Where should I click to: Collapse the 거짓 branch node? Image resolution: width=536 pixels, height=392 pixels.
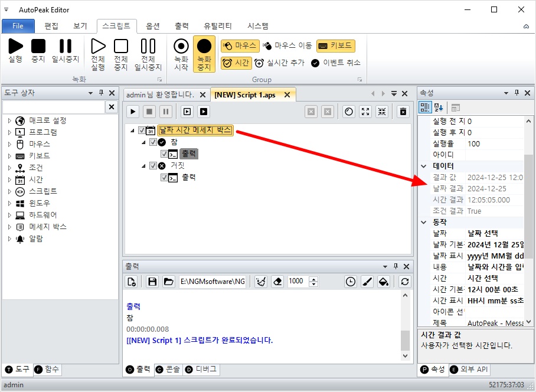143,166
